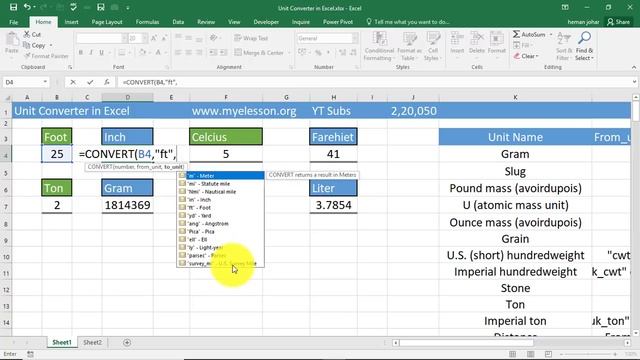Switch to Sheet2 tab
This screenshot has width=640, height=360.
click(93, 342)
